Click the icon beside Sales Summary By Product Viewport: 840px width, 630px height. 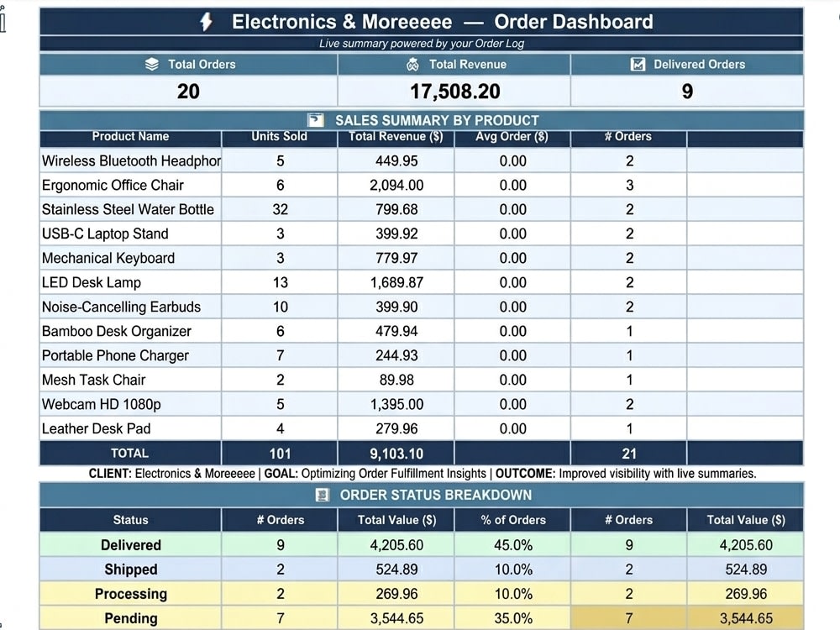pos(316,120)
